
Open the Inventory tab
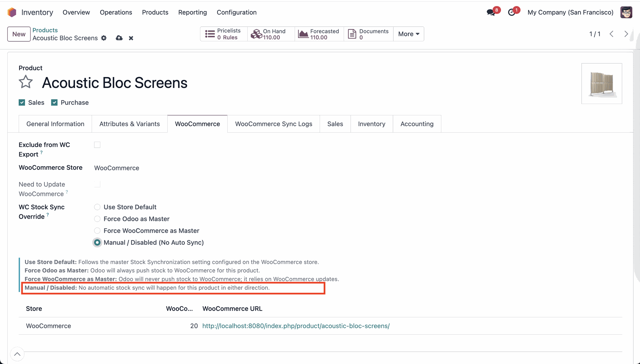[372, 124]
